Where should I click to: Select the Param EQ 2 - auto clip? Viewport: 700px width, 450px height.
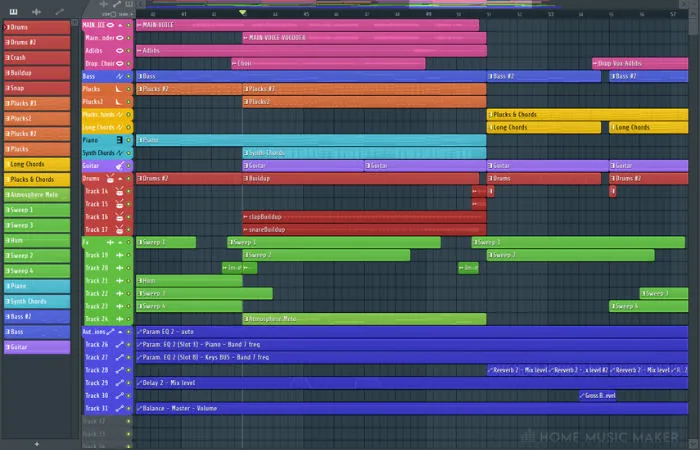click(412, 332)
